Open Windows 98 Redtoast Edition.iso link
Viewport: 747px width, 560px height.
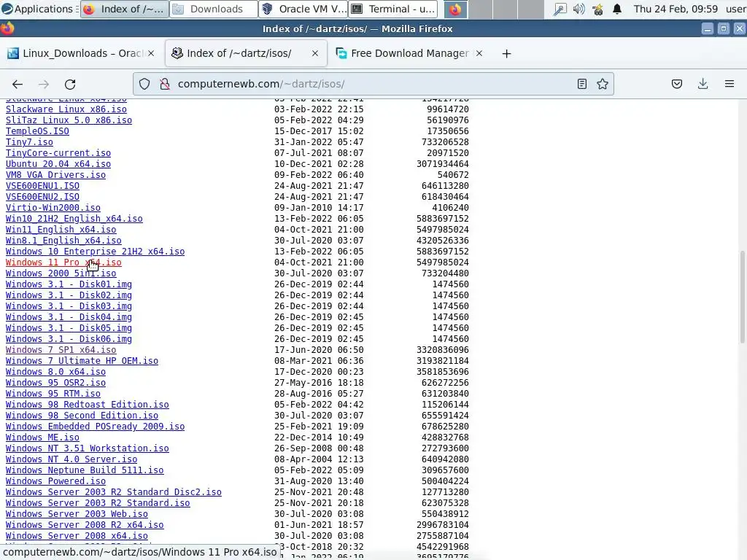pos(88,405)
